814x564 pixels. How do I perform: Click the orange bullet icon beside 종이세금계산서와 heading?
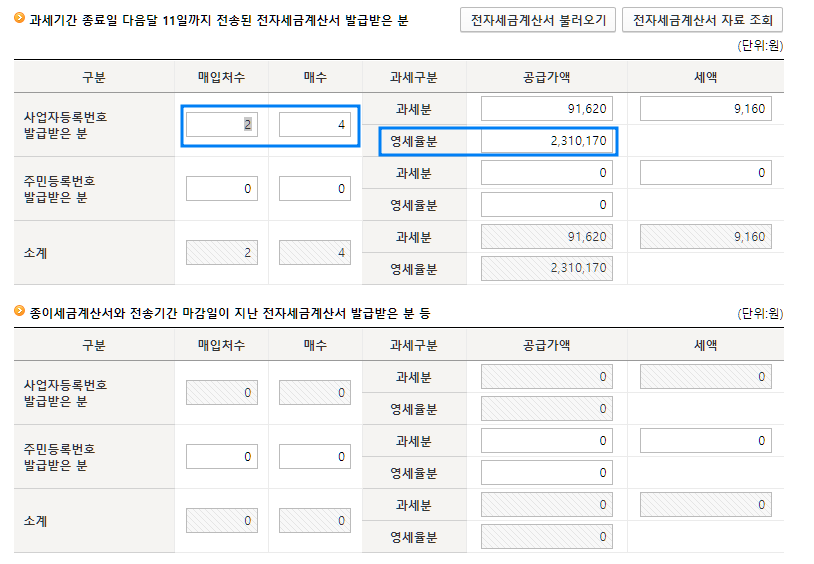coord(19,312)
